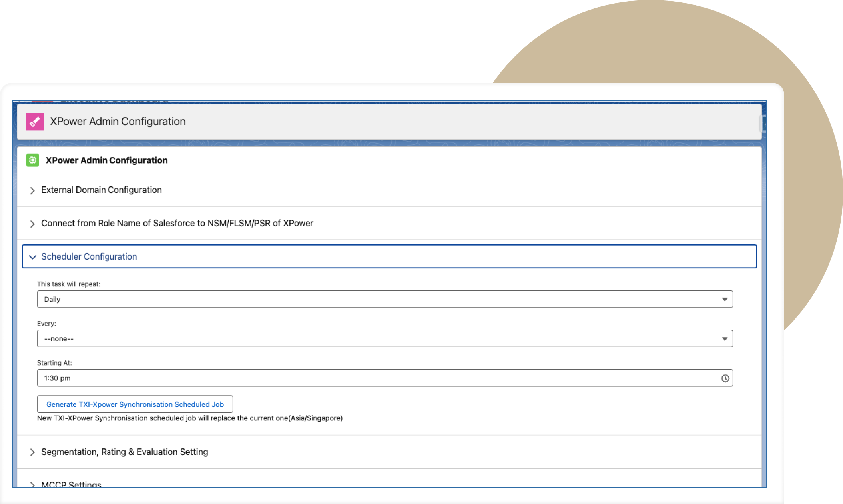The height and width of the screenshot is (504, 843).
Task: Click the chevron beside MCCP Settings
Action: (32, 484)
